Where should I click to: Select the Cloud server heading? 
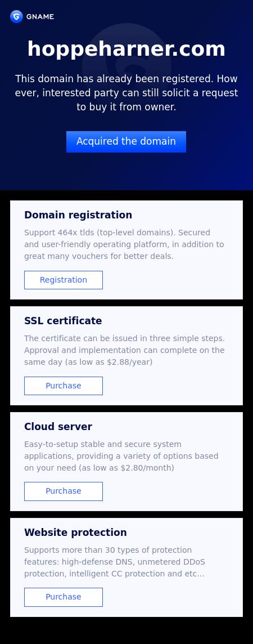(x=58, y=427)
